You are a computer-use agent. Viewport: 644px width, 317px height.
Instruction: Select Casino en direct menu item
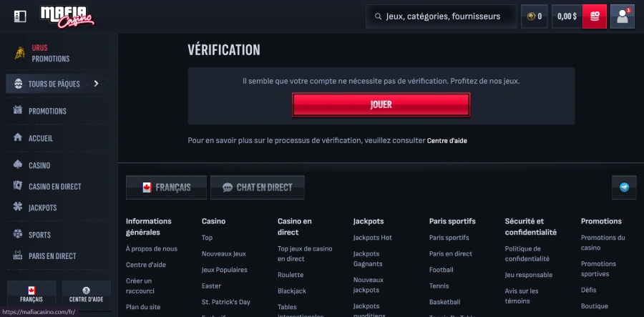click(x=55, y=187)
